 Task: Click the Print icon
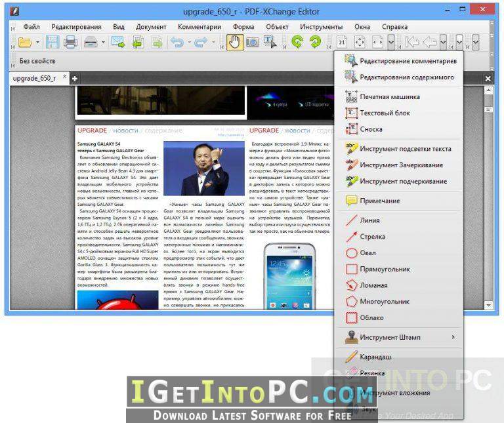click(x=70, y=43)
